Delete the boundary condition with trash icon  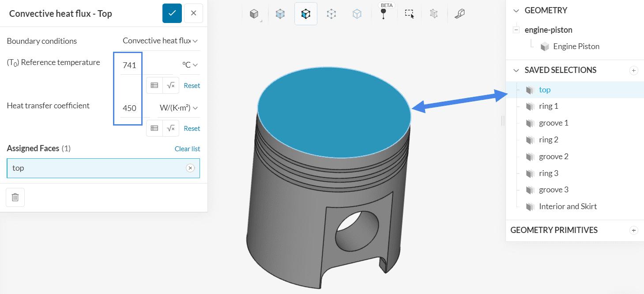pyautogui.click(x=15, y=198)
